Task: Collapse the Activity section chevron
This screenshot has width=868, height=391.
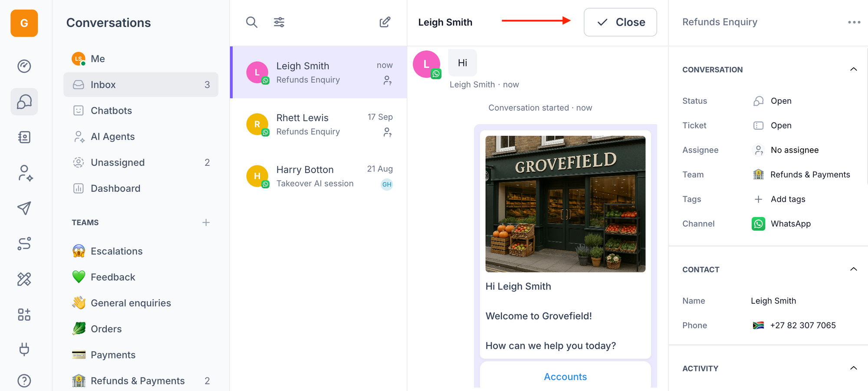Action: pos(853,368)
